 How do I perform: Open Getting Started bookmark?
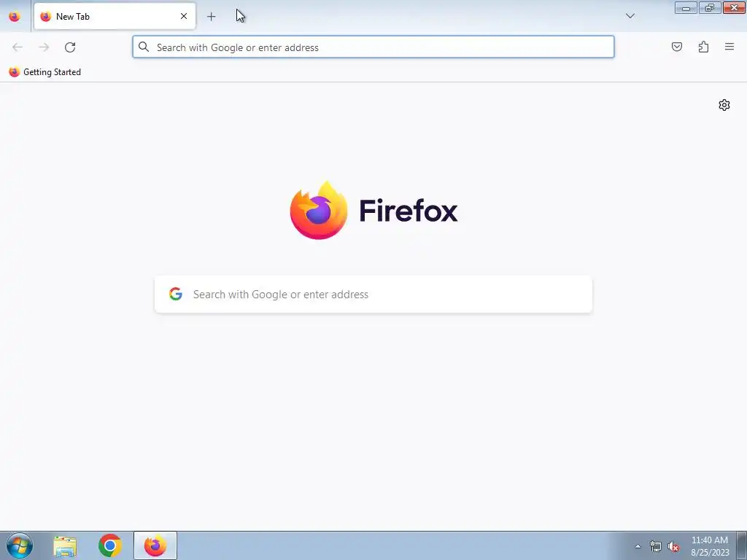pyautogui.click(x=44, y=72)
